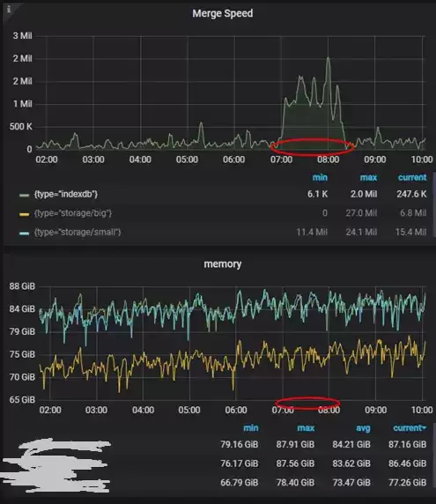
Task: Sort Merge Speed legend by current
Action: [x=412, y=177]
